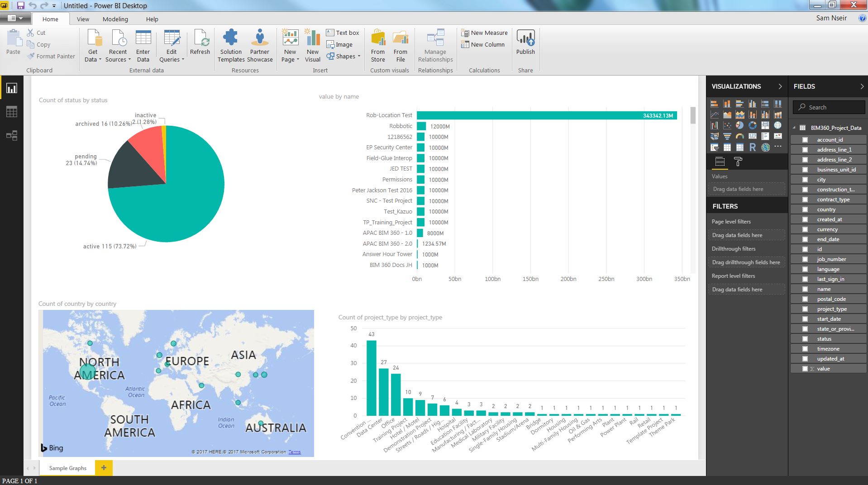
Task: Choose the KPI visualization
Action: coord(777,136)
